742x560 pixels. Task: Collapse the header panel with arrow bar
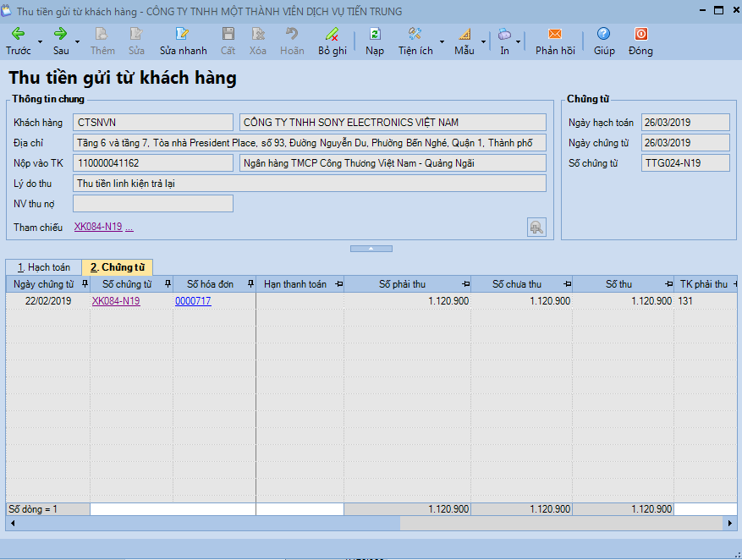coord(371,249)
